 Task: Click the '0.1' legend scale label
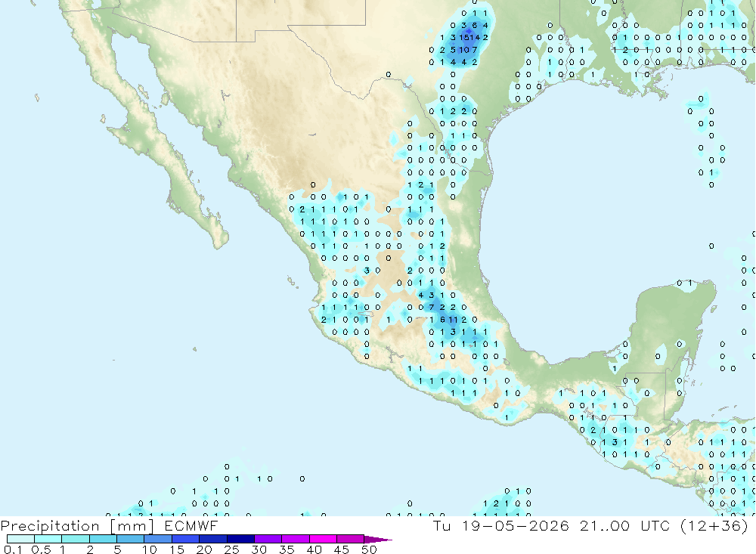[x=13, y=549]
